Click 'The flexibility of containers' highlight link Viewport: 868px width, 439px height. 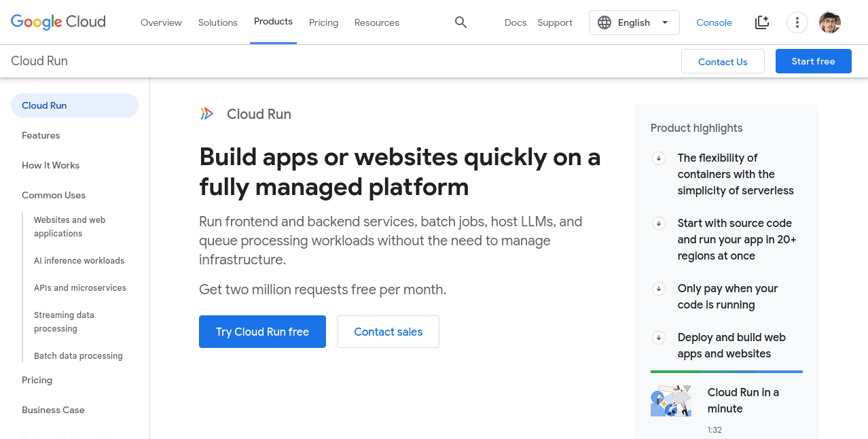(736, 174)
